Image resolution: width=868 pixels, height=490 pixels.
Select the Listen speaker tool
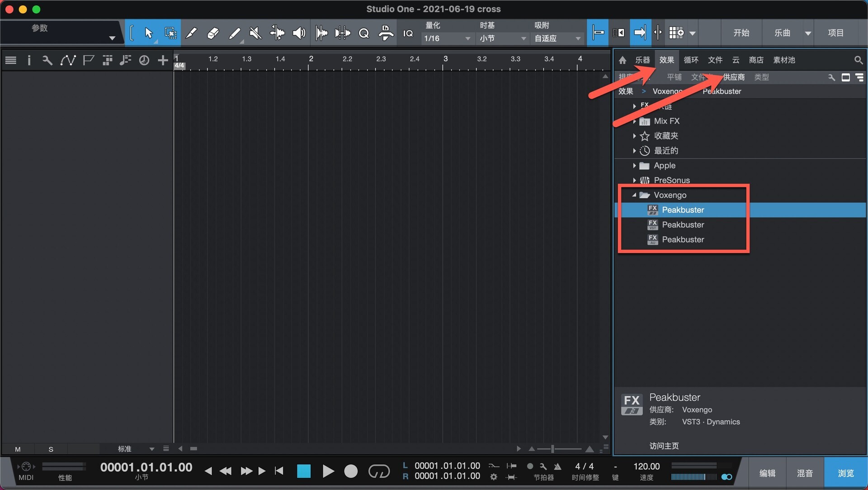click(x=299, y=33)
